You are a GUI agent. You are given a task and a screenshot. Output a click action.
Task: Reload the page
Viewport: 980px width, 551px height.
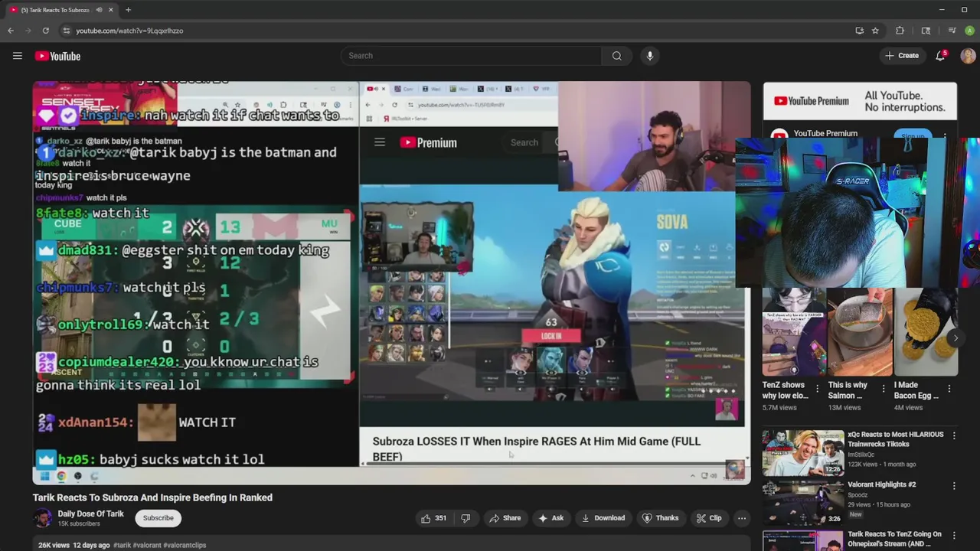pyautogui.click(x=46, y=31)
